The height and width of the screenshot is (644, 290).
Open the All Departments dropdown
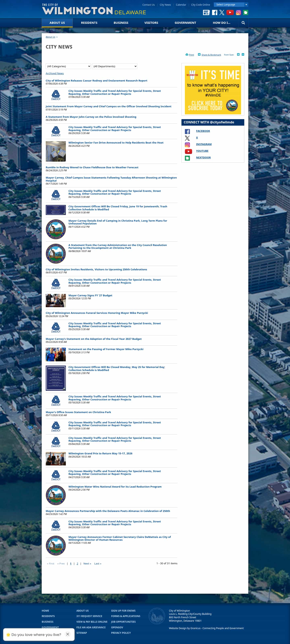click(115, 66)
